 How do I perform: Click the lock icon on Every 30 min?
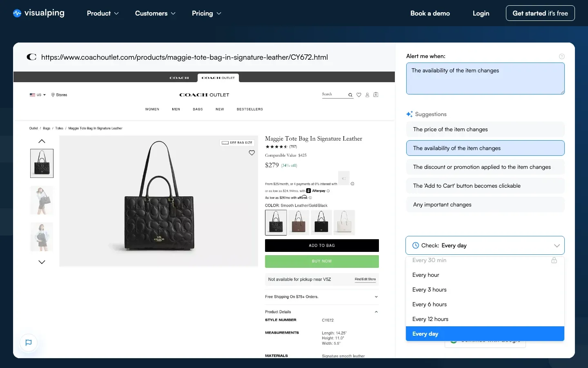tap(554, 260)
